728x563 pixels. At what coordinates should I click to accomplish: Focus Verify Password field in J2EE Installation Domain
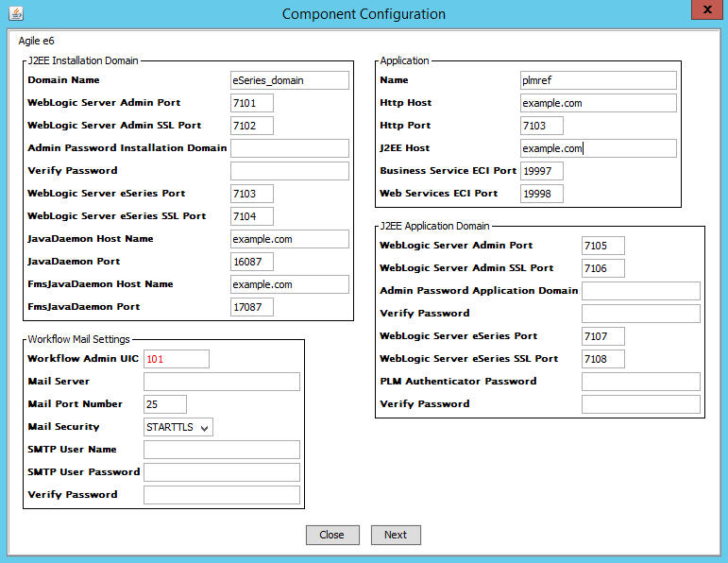point(290,171)
